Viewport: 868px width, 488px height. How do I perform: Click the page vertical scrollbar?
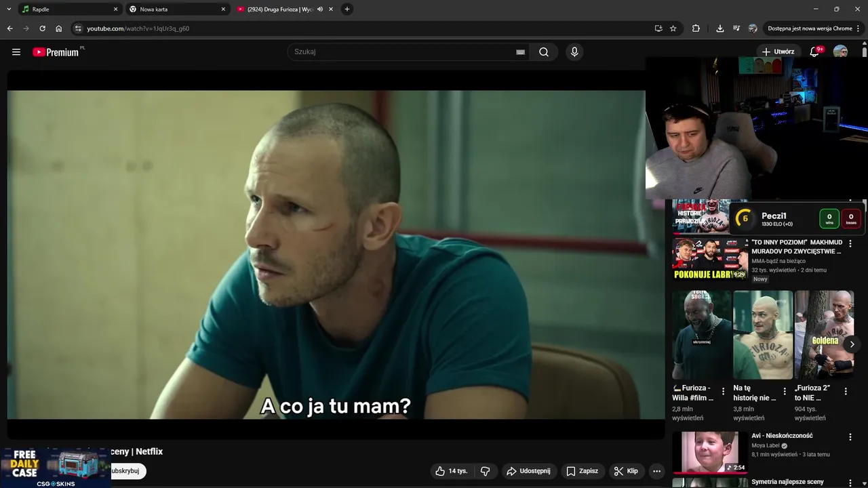[x=865, y=52]
